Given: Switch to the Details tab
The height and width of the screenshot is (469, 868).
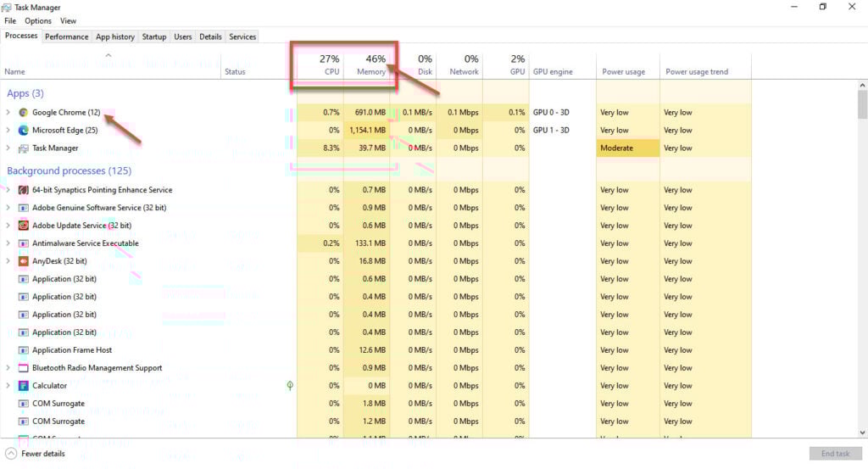Looking at the screenshot, I should pos(210,36).
